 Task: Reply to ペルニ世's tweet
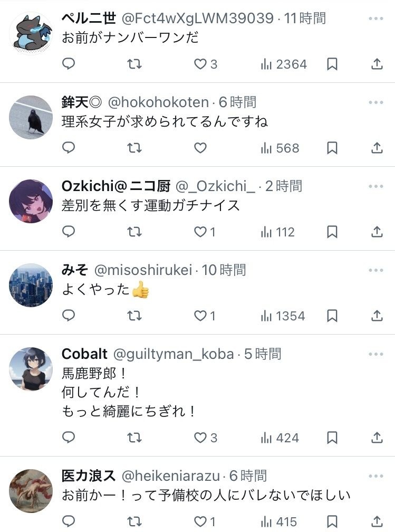click(69, 64)
